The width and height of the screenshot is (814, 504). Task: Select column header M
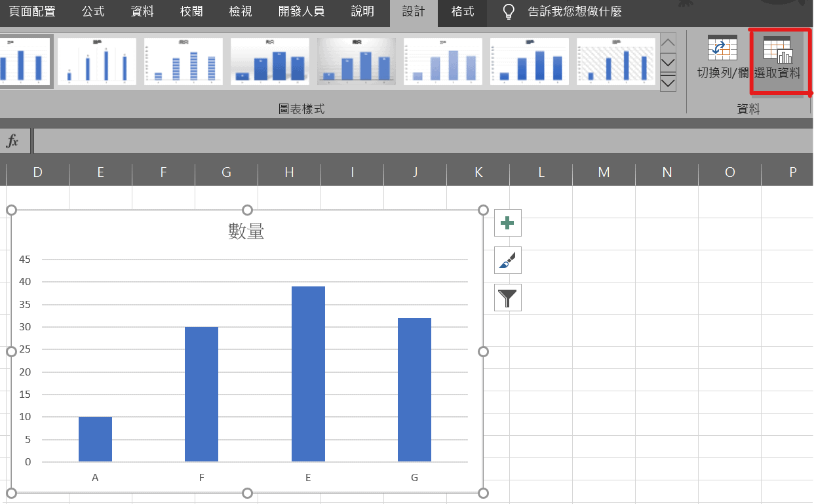[603, 172]
